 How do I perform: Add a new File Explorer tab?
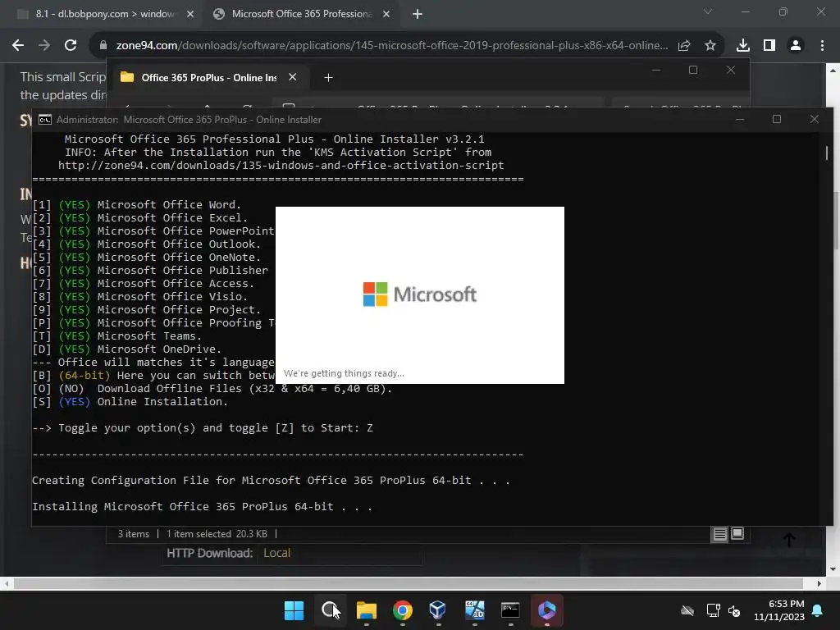(328, 78)
